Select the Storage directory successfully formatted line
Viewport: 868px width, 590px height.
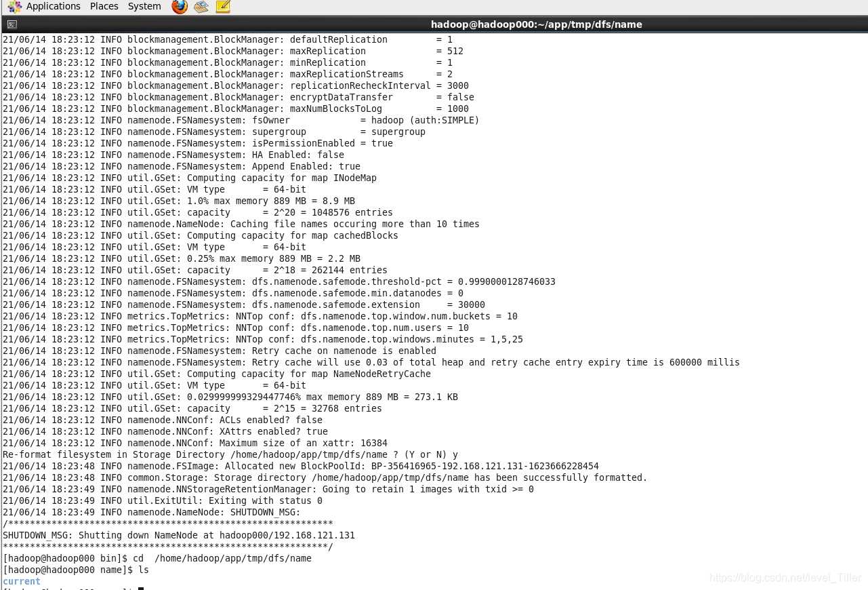(x=325, y=477)
